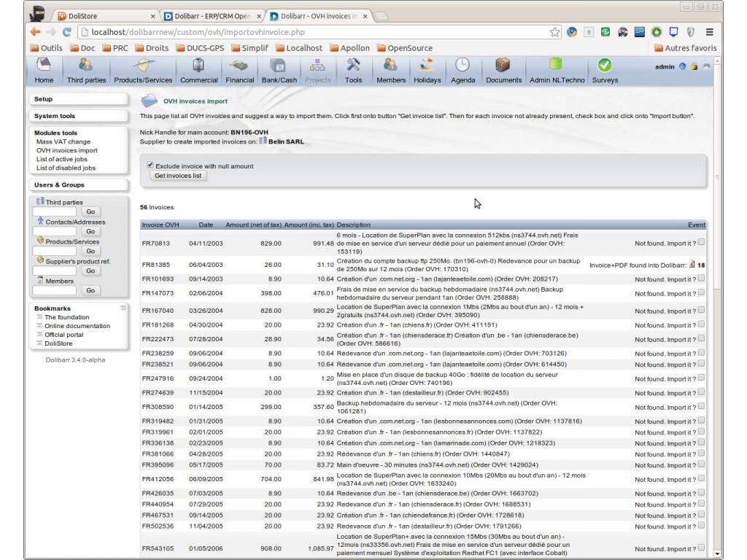Open the Home module icon
Image resolution: width=747 pixels, height=560 pixels.
tap(44, 65)
